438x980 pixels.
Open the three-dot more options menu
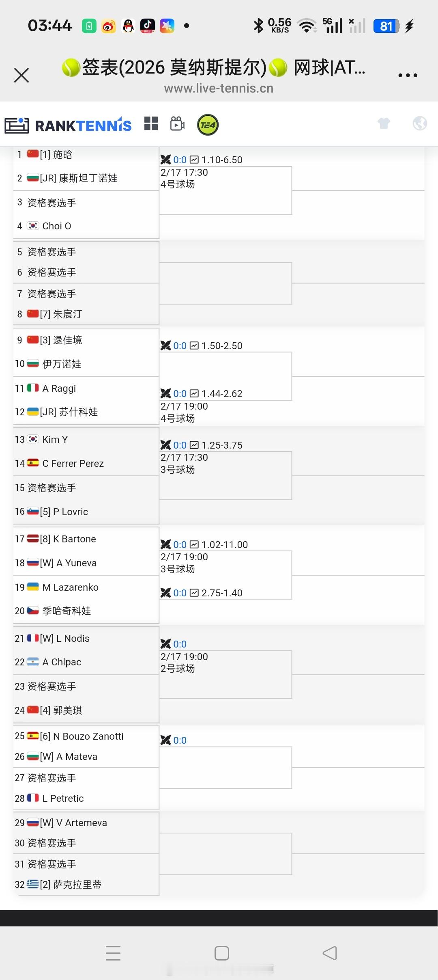pyautogui.click(x=408, y=75)
